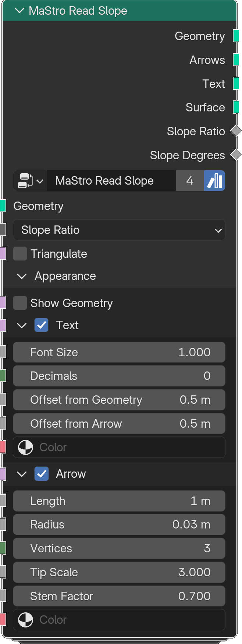Open the Slope Ratio dropdown
242x644 pixels.
(x=119, y=230)
